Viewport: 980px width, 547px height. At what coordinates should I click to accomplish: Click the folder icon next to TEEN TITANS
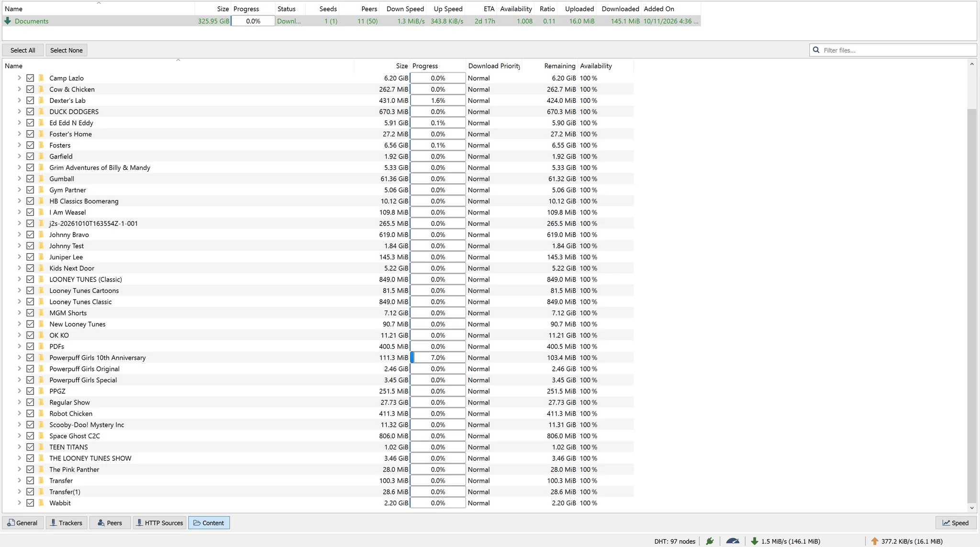pyautogui.click(x=41, y=447)
